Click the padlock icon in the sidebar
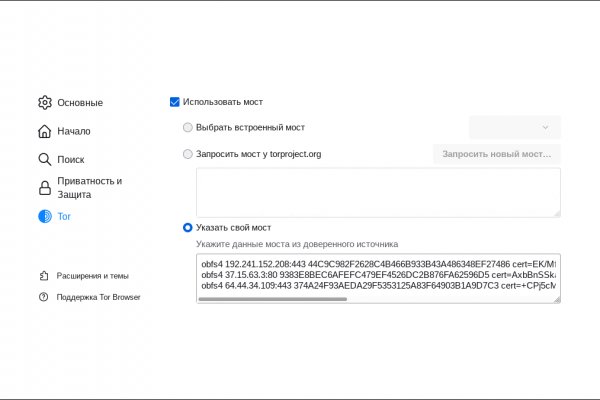 tap(44, 188)
